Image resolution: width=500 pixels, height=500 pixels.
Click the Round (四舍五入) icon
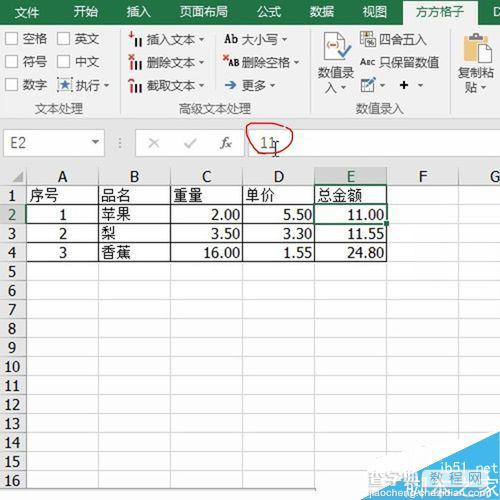tap(368, 39)
